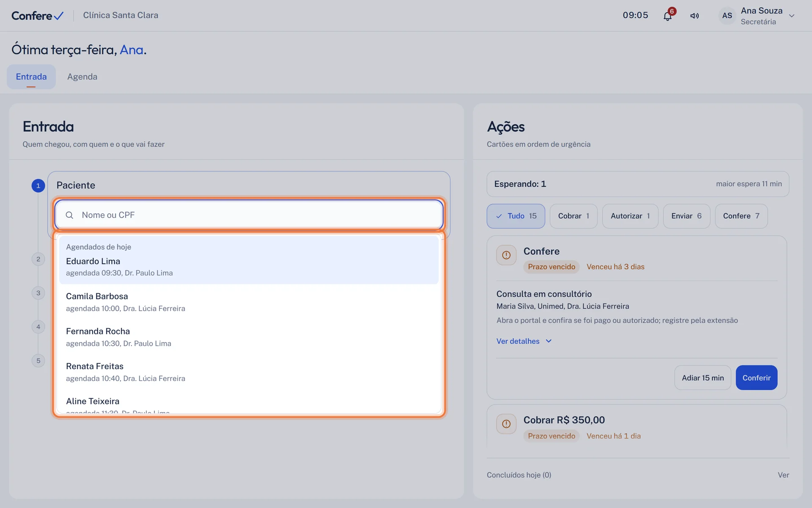812x508 pixels.
Task: Go to step 4 in stepper
Action: [38, 327]
